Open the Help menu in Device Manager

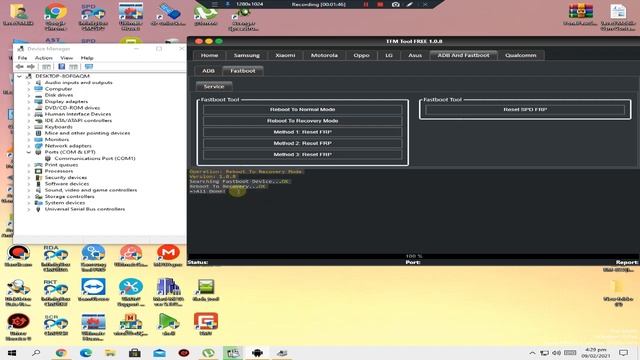tap(87, 58)
